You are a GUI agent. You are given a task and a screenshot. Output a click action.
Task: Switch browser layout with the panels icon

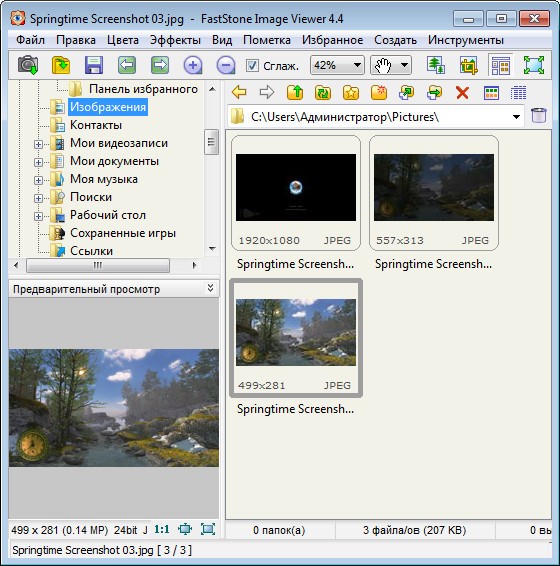click(x=500, y=65)
